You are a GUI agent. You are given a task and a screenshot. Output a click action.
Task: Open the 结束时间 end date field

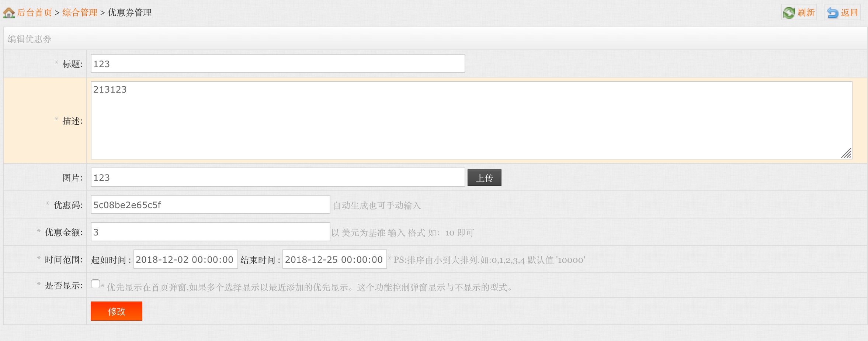[334, 259]
